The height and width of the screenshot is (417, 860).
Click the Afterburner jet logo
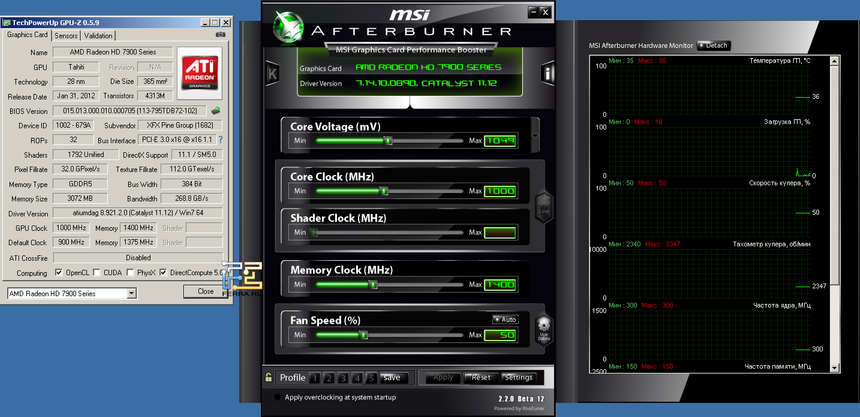click(289, 25)
